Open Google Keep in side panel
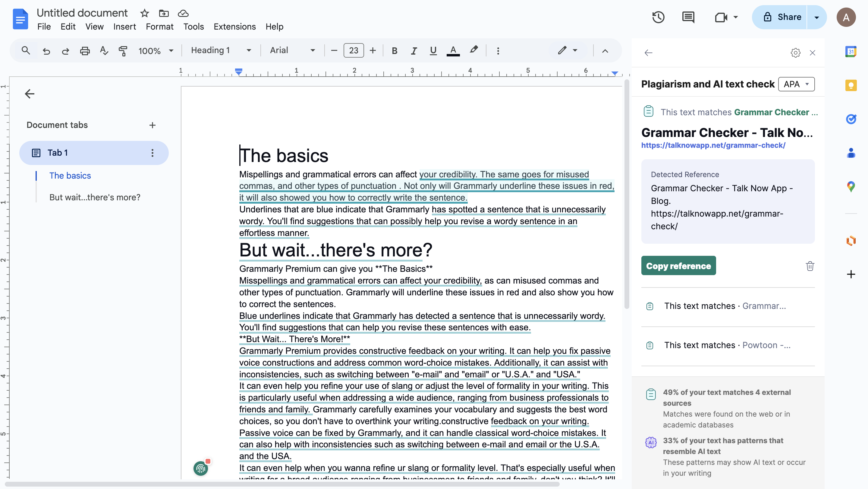This screenshot has height=489, width=868. 851,85
